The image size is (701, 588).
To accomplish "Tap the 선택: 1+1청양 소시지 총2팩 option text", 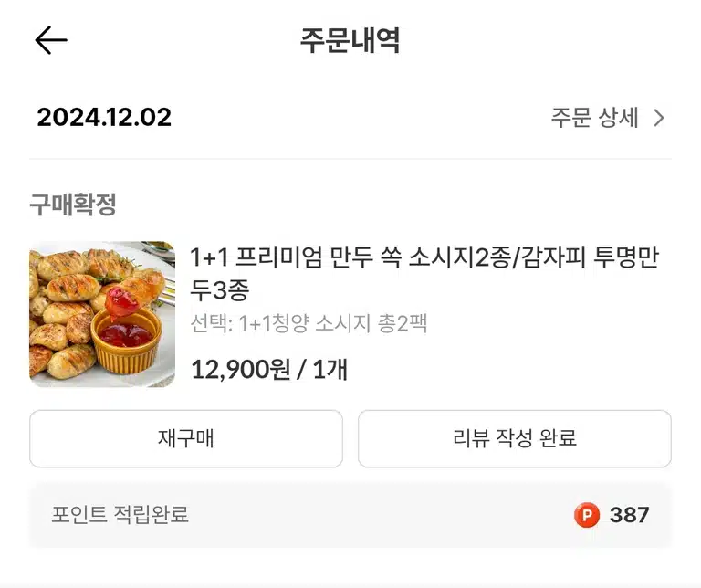I will coord(309,323).
